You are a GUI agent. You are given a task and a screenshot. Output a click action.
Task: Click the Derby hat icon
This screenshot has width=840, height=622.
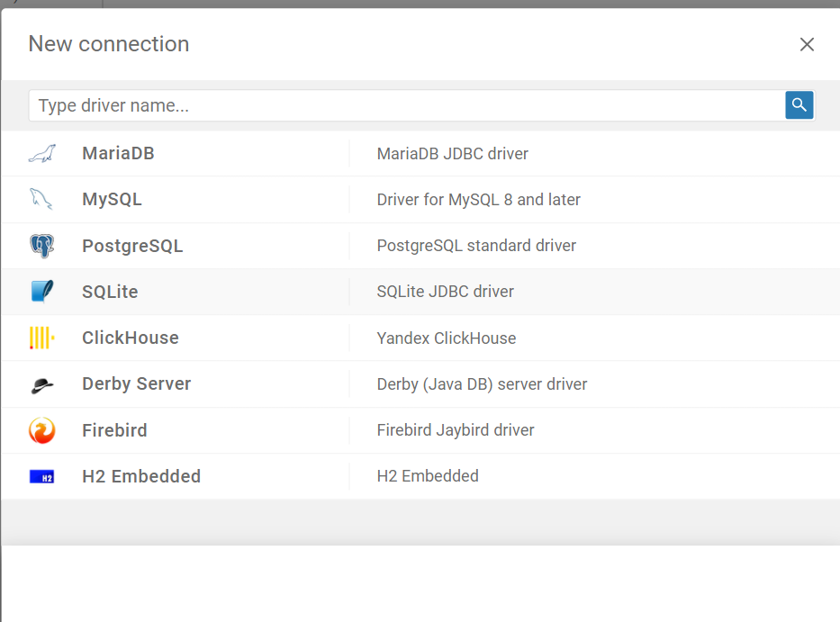pyautogui.click(x=41, y=384)
